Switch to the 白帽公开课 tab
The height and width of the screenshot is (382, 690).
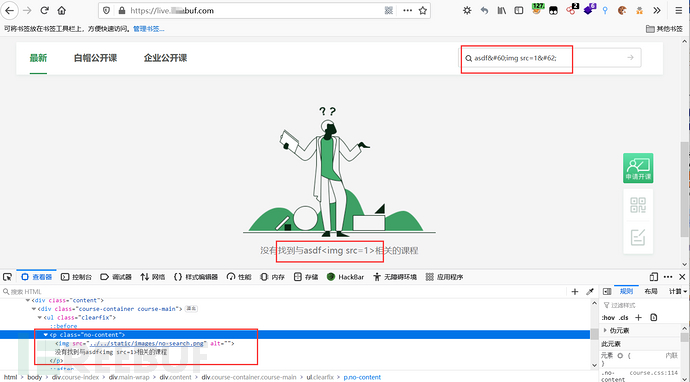click(x=95, y=58)
